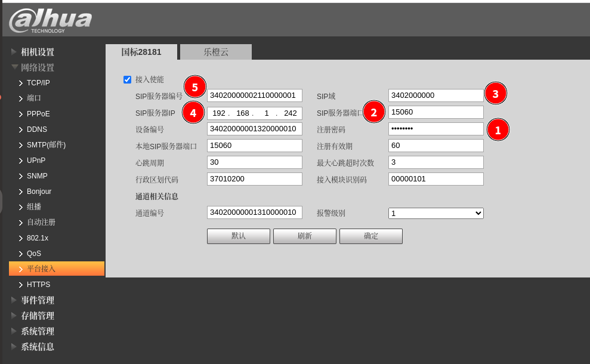The image size is (590, 364).
Task: Open the 报警级别 dropdown
Action: (435, 213)
